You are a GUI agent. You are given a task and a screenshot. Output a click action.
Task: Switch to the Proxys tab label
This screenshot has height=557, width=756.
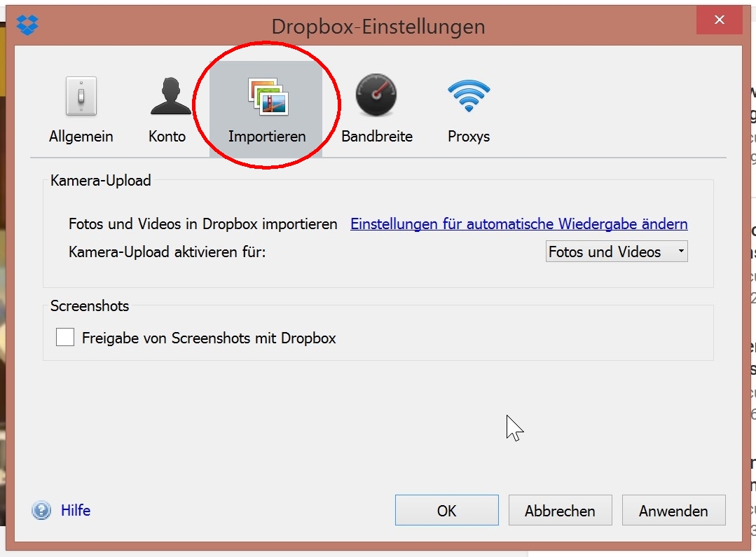(x=469, y=137)
